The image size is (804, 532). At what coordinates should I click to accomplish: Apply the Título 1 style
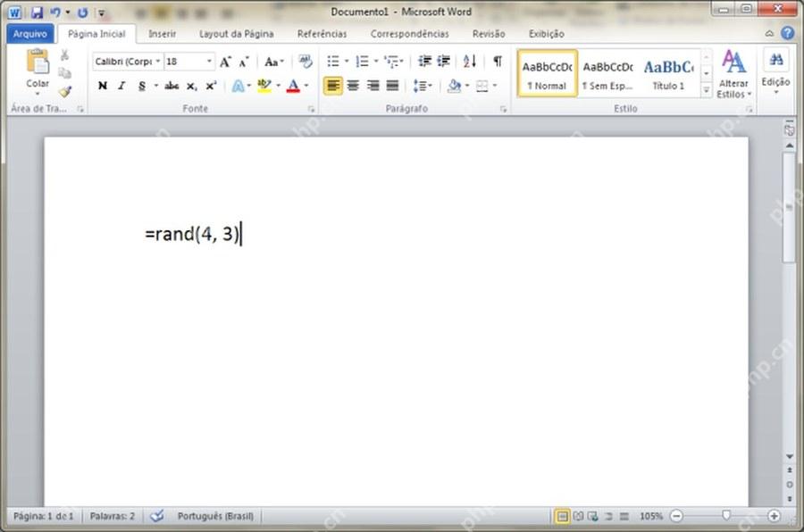coord(668,74)
